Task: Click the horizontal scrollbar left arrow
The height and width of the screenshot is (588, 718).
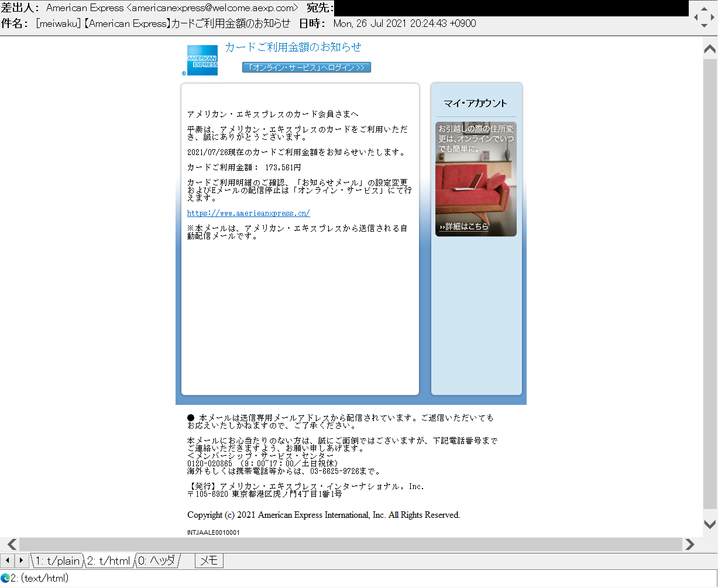Action: [x=11, y=545]
